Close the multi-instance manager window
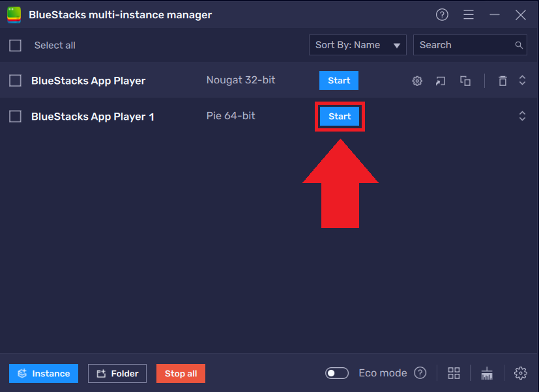The width and height of the screenshot is (539, 392). pos(521,15)
